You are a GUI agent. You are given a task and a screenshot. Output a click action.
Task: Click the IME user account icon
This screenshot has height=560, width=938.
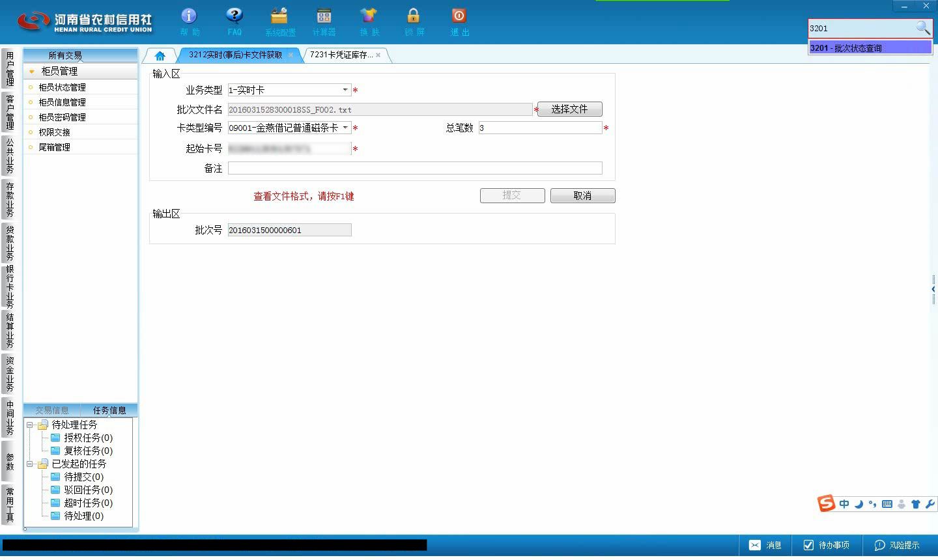pos(902,504)
